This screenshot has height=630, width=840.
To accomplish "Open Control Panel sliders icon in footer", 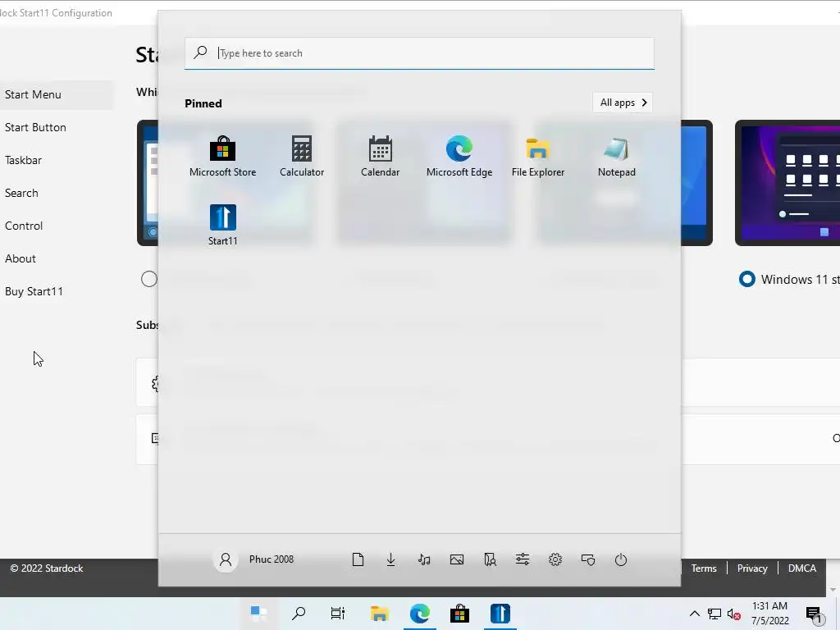I will click(x=523, y=559).
